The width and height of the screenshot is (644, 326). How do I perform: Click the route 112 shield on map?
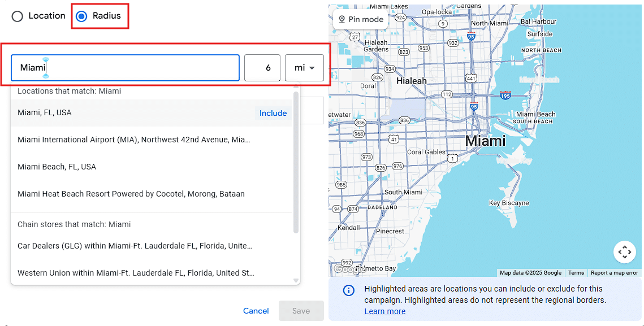pos(447,94)
